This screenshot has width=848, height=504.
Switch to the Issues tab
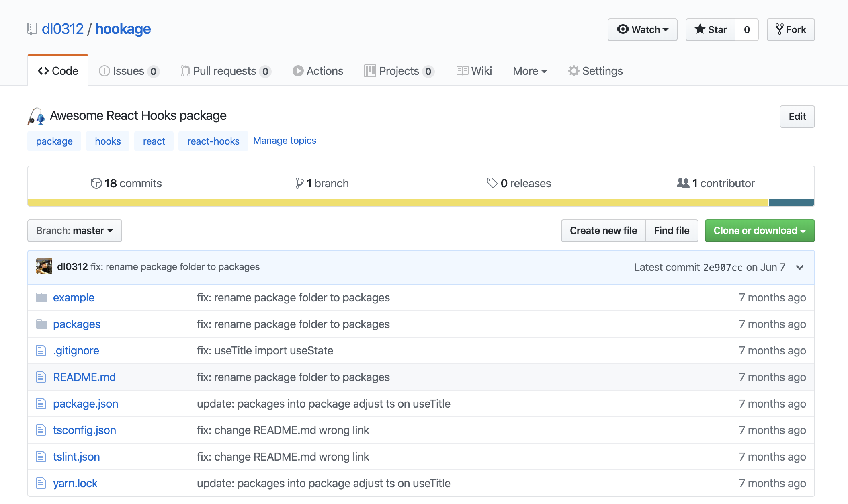tap(129, 71)
